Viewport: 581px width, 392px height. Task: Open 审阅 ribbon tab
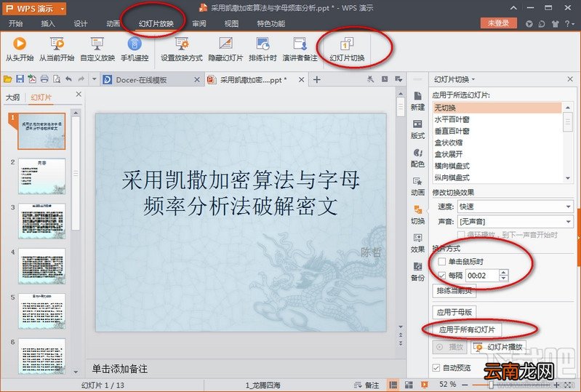[199, 24]
